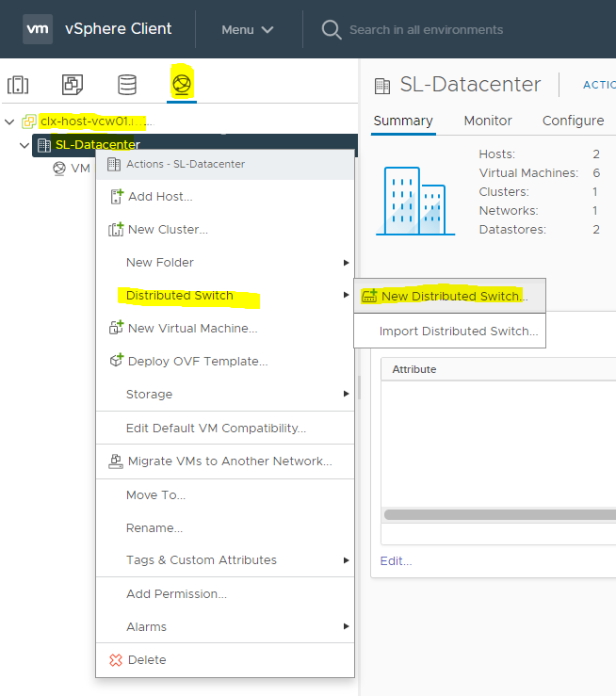Select clx-host-vcw01 tree item label

tap(96, 121)
